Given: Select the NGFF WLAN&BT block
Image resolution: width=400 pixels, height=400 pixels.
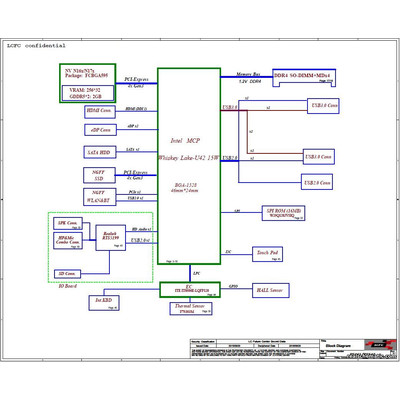Looking at the screenshot, I should (99, 197).
